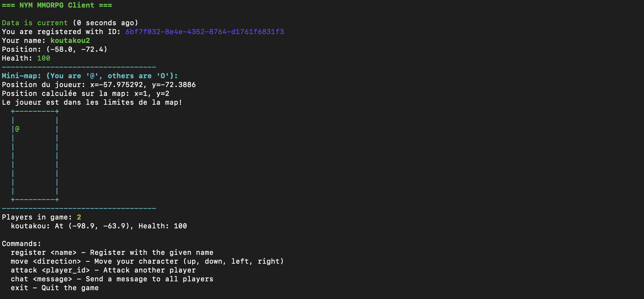Click the 'Data is current' status text

click(35, 23)
